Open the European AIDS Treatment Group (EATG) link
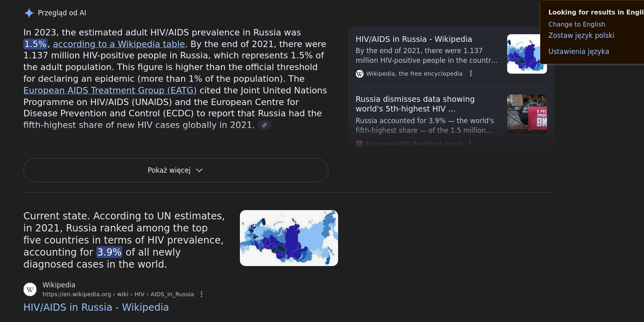The height and width of the screenshot is (322, 644). click(110, 90)
